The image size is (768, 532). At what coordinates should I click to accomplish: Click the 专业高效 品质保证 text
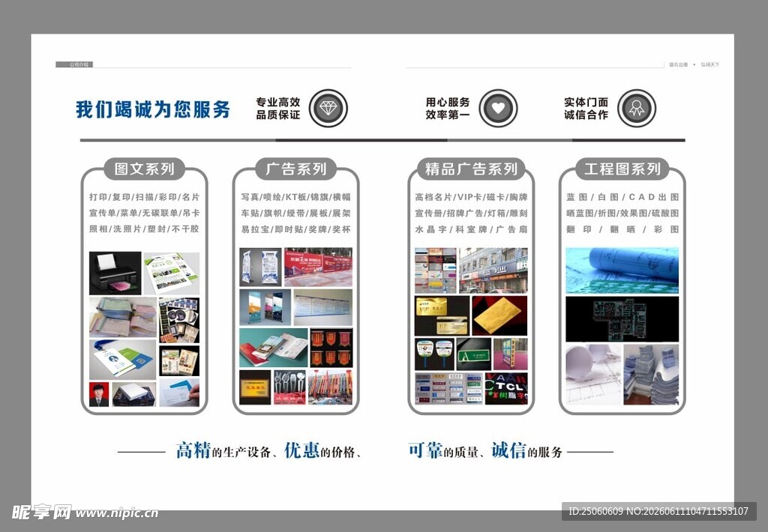[x=277, y=108]
